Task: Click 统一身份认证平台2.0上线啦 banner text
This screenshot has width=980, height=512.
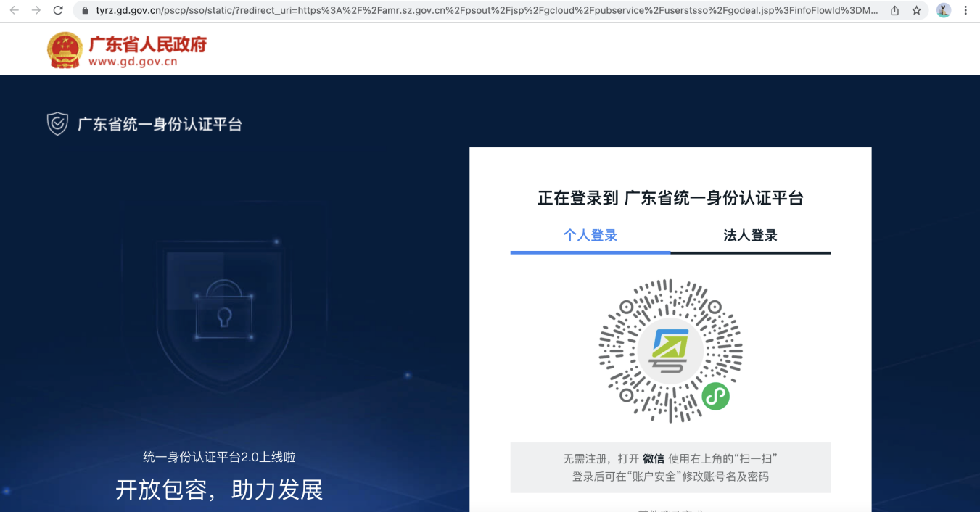Action: [219, 457]
